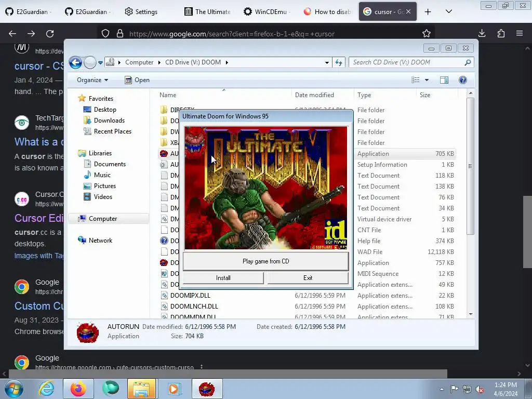Image resolution: width=532 pixels, height=399 pixels.
Task: Click Computer in the breadcrumb path
Action: coord(139,62)
